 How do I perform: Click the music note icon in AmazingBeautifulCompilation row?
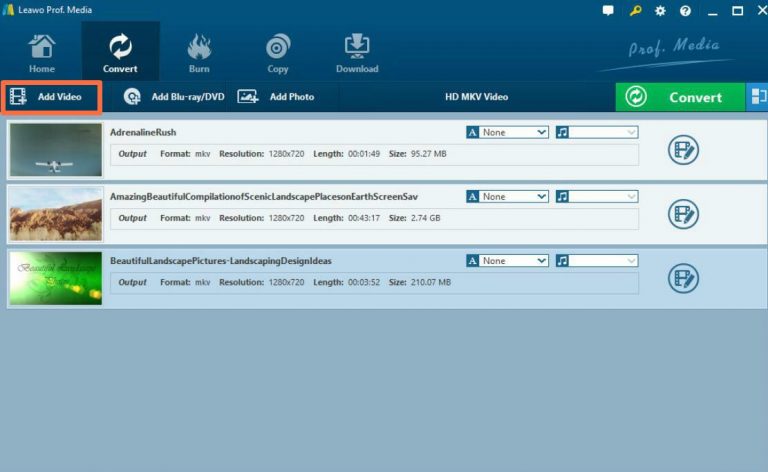pos(562,196)
